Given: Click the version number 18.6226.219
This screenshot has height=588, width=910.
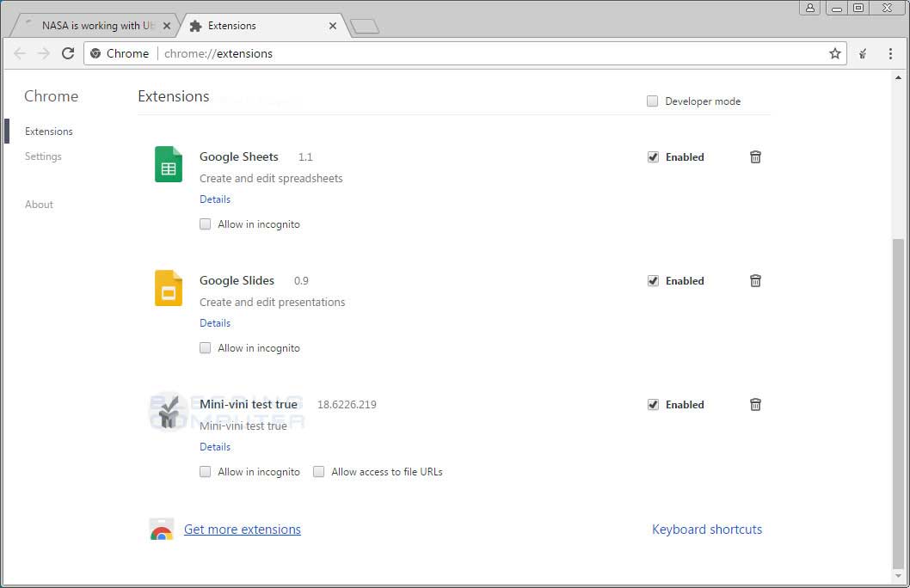Looking at the screenshot, I should click(347, 405).
